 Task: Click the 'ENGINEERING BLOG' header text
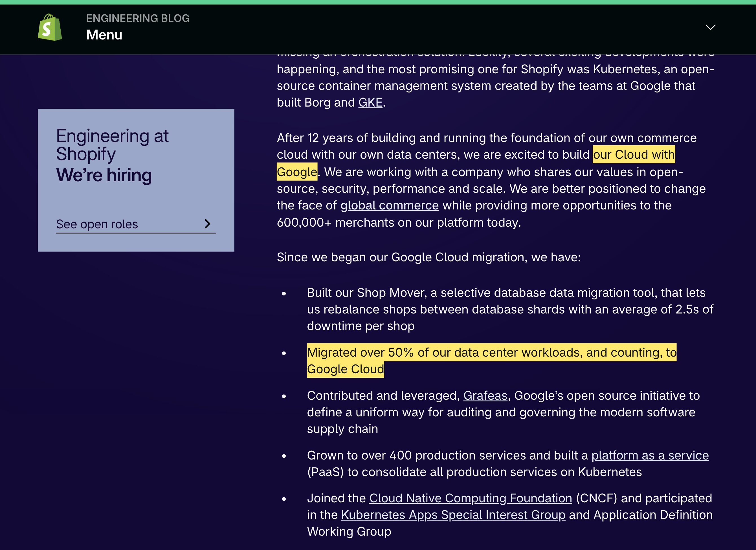pyautogui.click(x=138, y=18)
